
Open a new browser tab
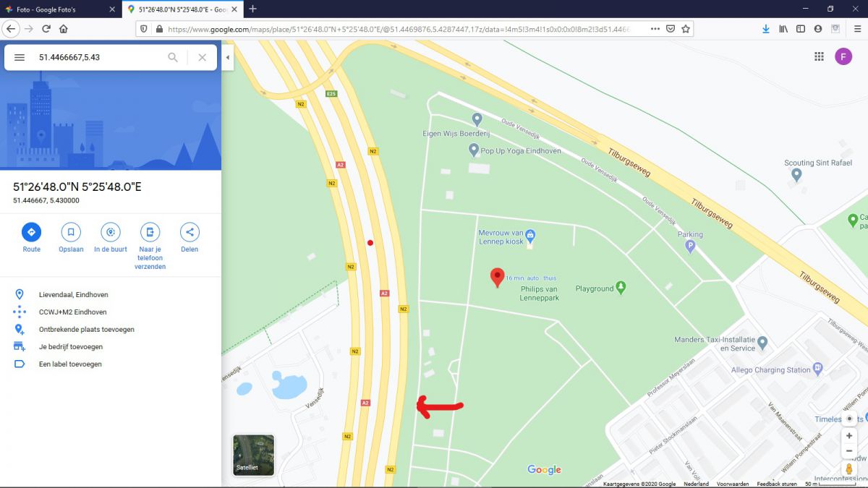(x=252, y=9)
